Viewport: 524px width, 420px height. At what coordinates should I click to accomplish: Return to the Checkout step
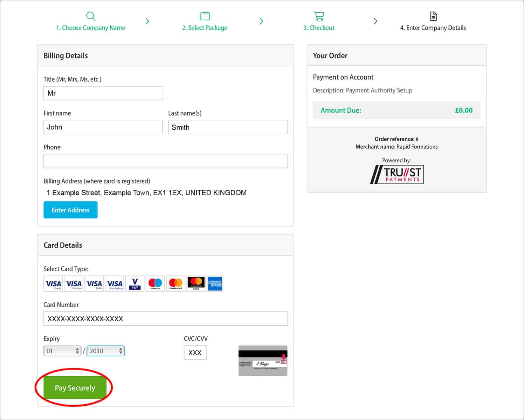click(x=319, y=22)
